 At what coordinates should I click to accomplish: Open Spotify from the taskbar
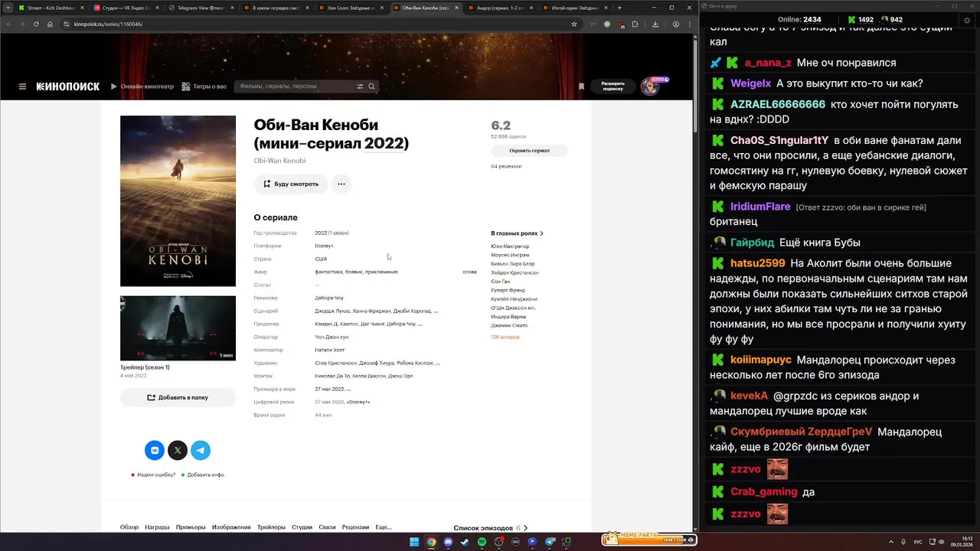click(482, 542)
